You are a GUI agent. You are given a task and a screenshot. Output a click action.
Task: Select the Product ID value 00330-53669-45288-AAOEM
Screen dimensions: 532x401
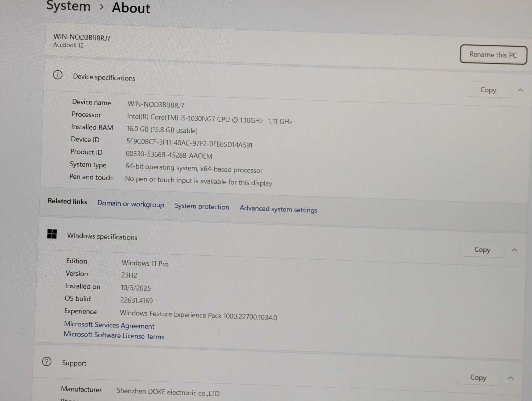click(169, 155)
